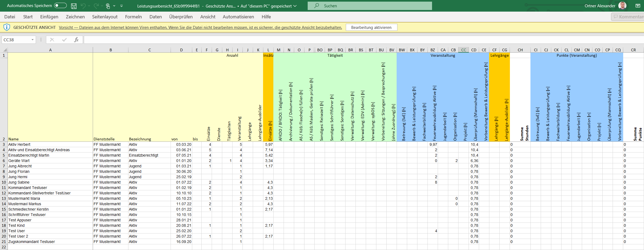Image resolution: width=644 pixels, height=250 pixels.
Task: Click the 'Veranstaltung' blue group header
Action: 443,55
